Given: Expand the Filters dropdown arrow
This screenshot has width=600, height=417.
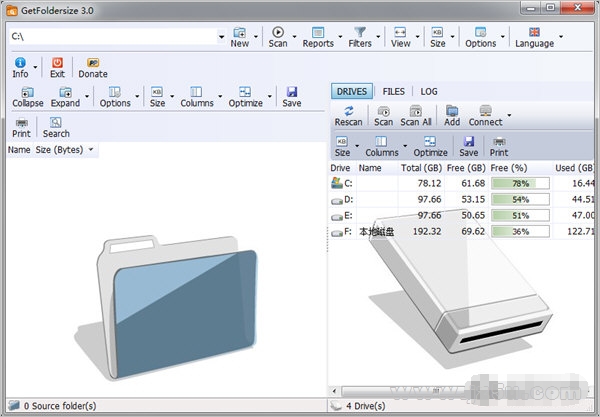Looking at the screenshot, I should coord(378,37).
